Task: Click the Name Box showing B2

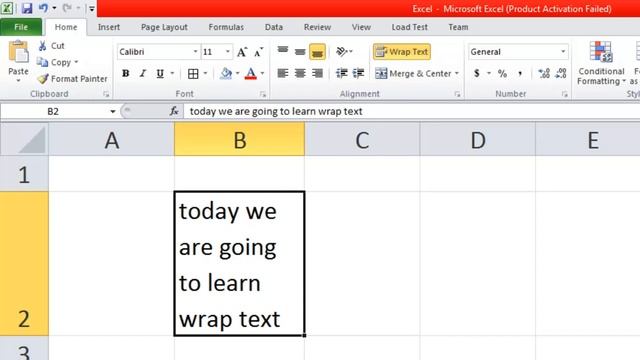Action: 53,111
